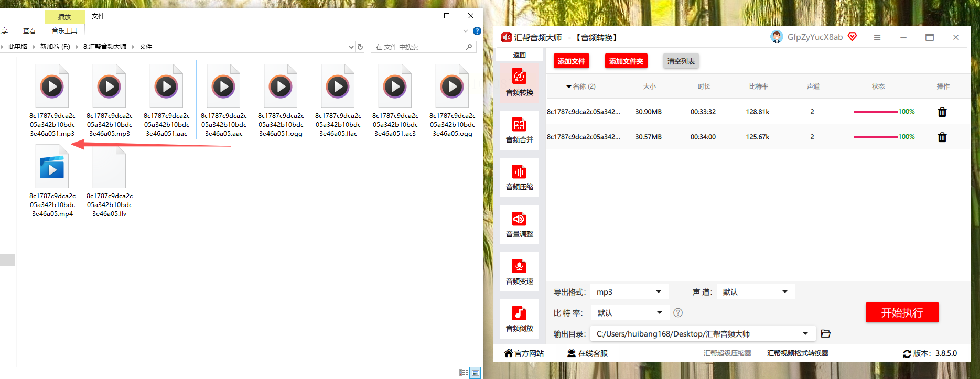Screen dimensions: 980x379
Task: Click the bitrate help question mark icon
Action: [677, 313]
